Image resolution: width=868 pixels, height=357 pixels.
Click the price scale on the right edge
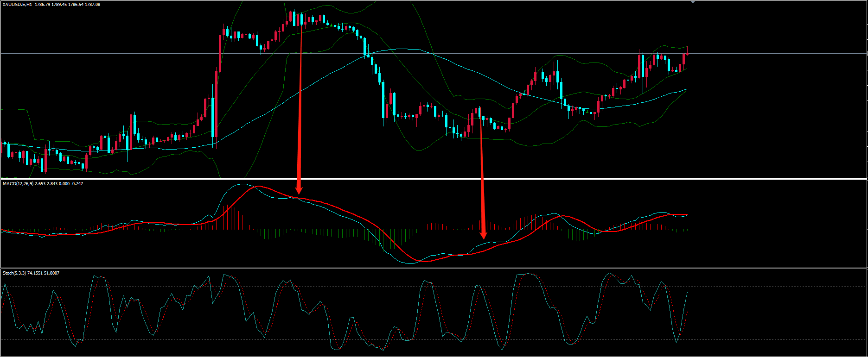(x=866, y=93)
